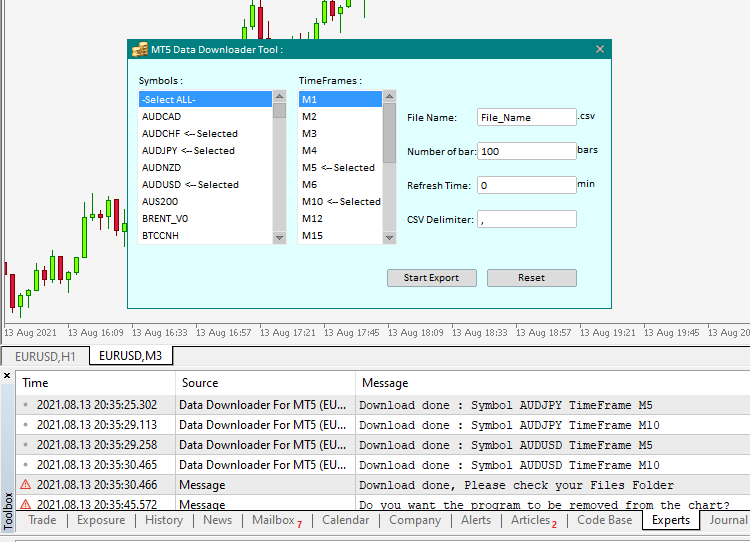Open the Alerts tab

point(476,520)
